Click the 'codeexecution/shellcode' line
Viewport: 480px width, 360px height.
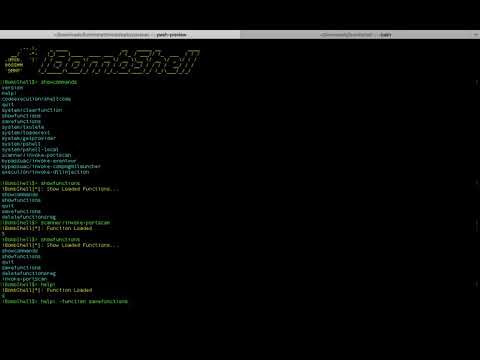36,99
